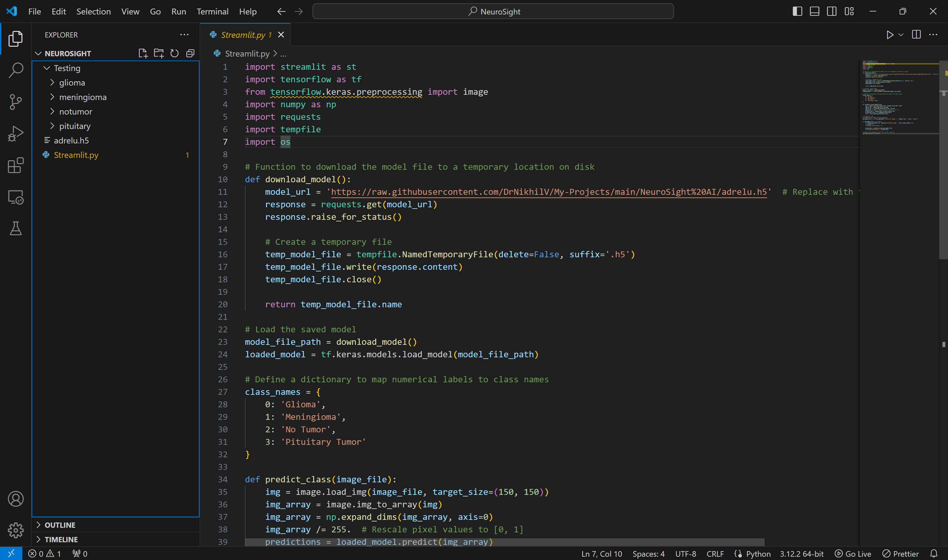Toggle the bottom panel layout button
The image size is (948, 560).
tap(814, 11)
